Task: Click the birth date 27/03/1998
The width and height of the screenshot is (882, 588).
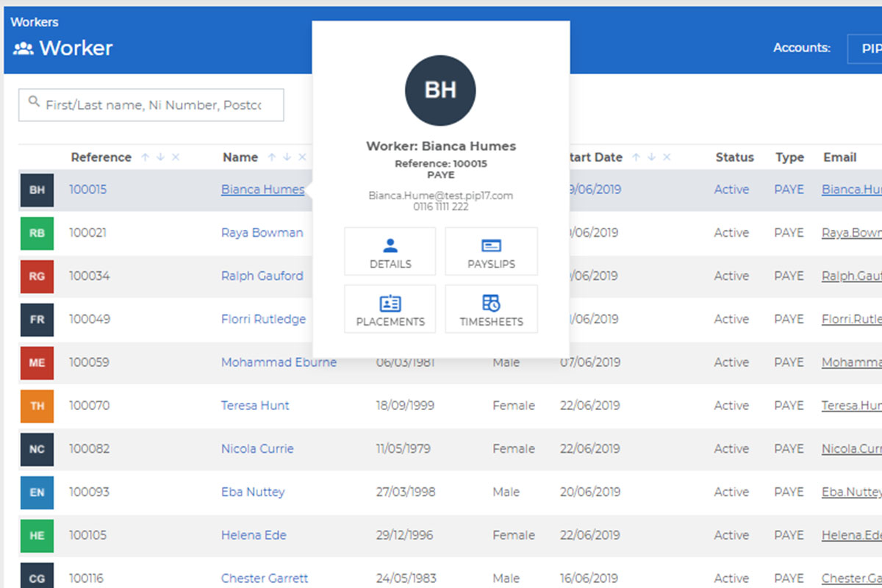Action: [404, 492]
